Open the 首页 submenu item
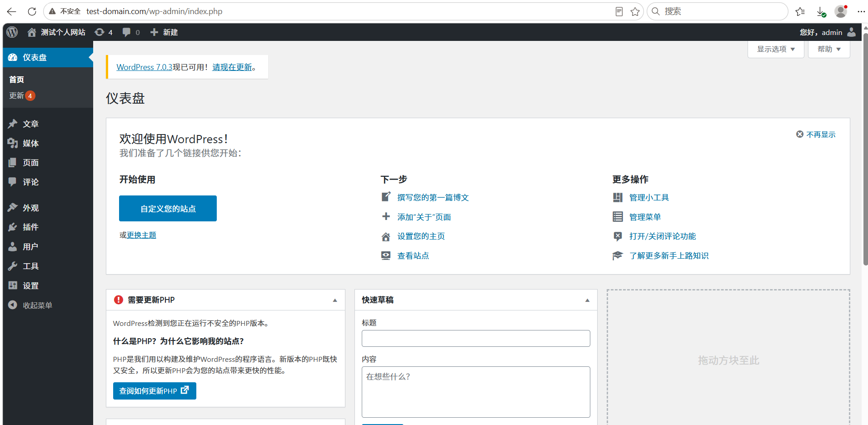This screenshot has width=868, height=425. (17, 80)
